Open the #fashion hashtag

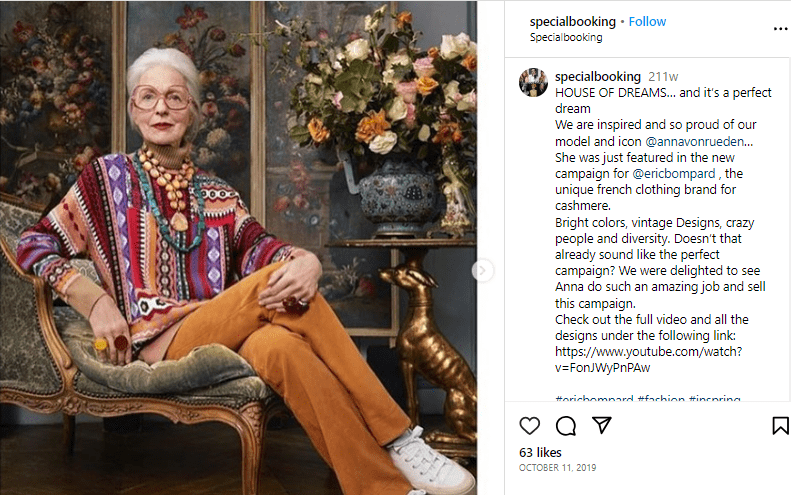pos(661,399)
